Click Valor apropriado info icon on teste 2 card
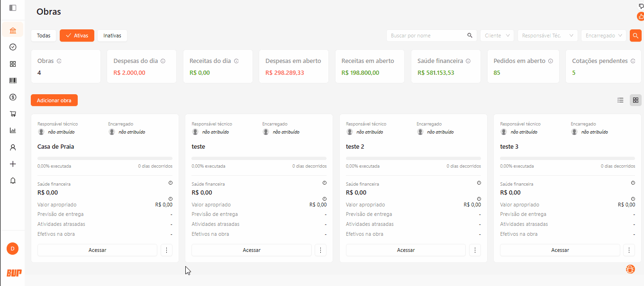Screen dimensions: 644x286 click(x=479, y=199)
